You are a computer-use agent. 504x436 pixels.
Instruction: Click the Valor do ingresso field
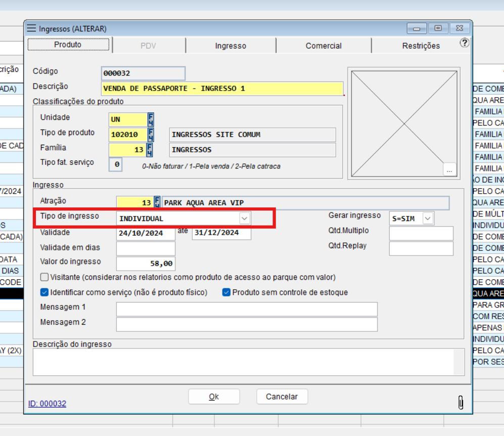[146, 264]
